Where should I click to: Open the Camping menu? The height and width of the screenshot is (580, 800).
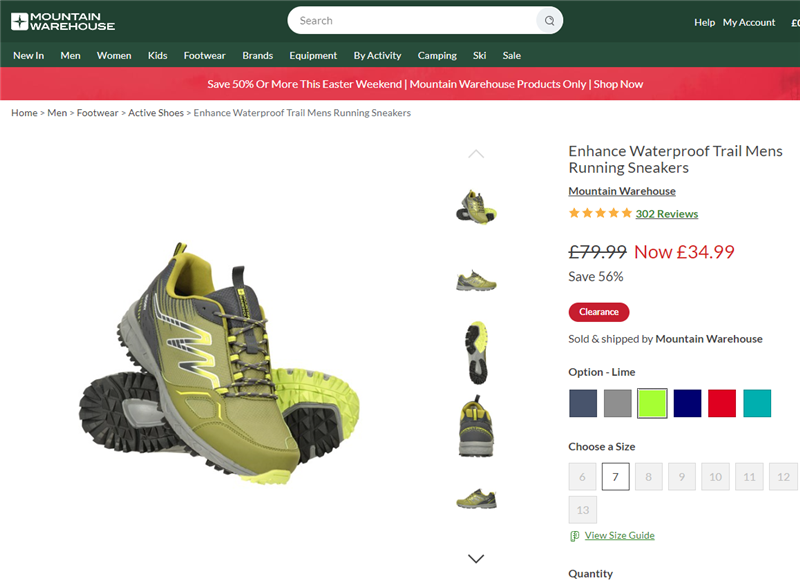(x=437, y=56)
